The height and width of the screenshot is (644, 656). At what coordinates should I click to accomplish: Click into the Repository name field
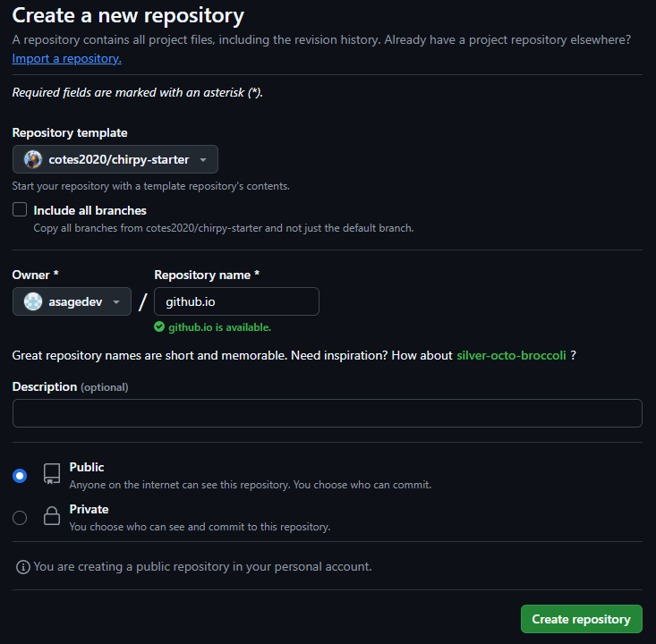pyautogui.click(x=236, y=301)
